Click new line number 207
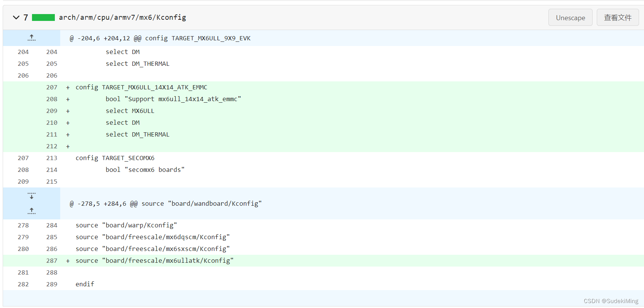 coord(52,87)
